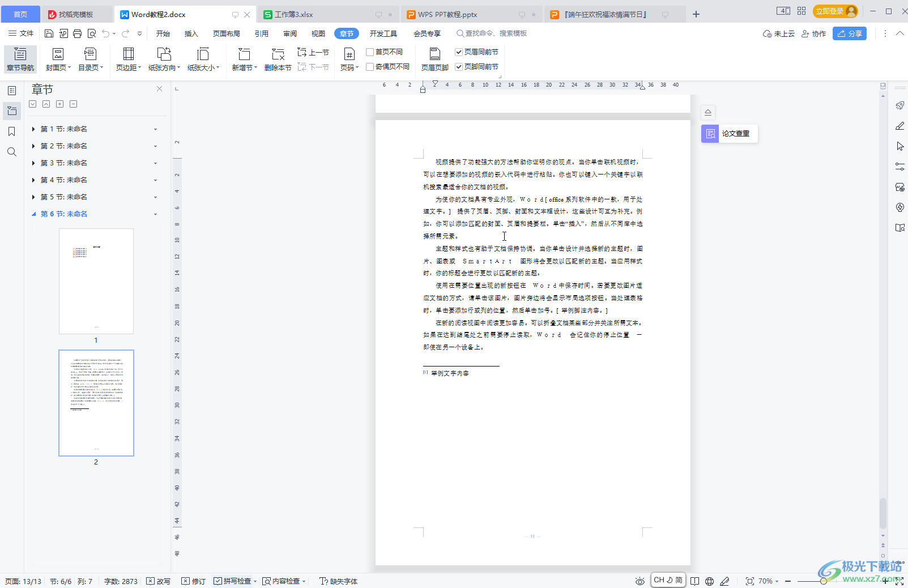This screenshot has height=588, width=908.
Task: Click the 查找命令 search box
Action: (x=492, y=33)
